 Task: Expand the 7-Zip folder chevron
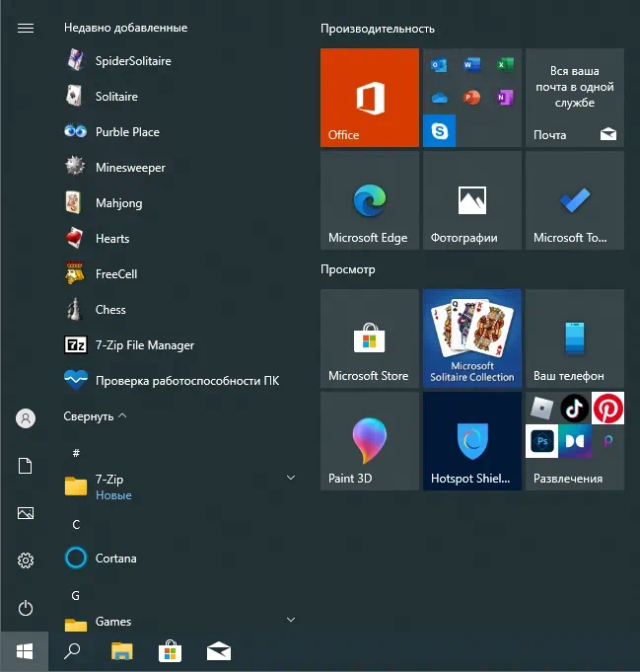291,478
